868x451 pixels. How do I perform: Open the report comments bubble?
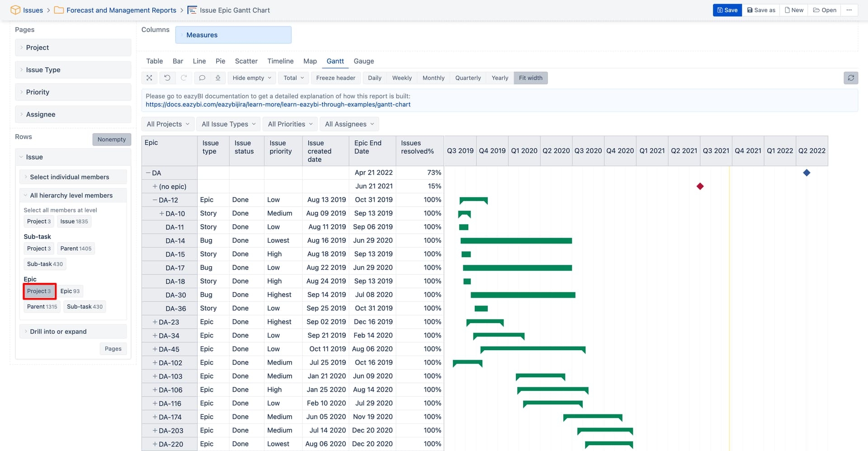pos(202,78)
